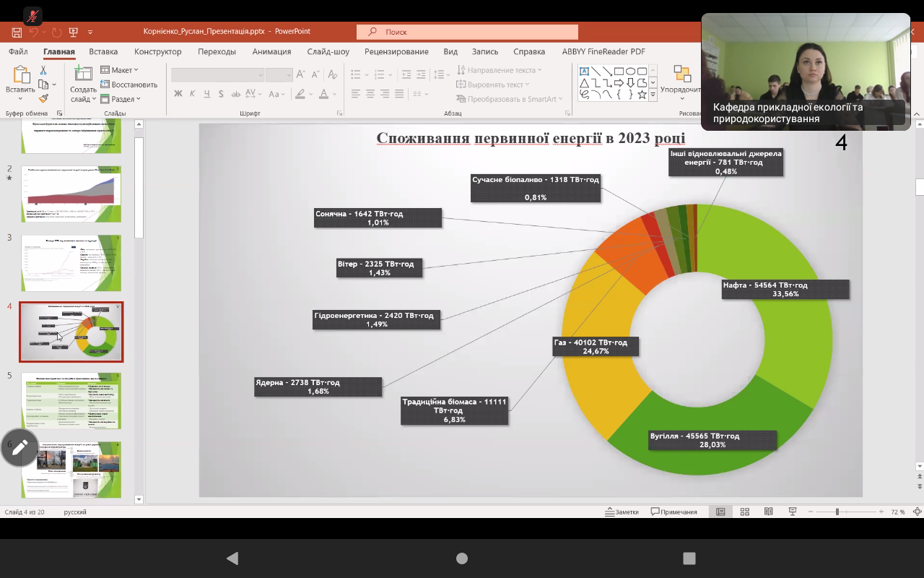Image resolution: width=924 pixels, height=578 pixels.
Task: Switch to the Анимация tab
Action: click(x=271, y=51)
